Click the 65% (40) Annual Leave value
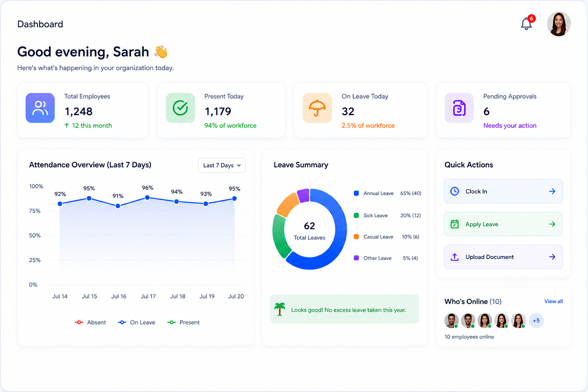This screenshot has width=588, height=392. coord(411,193)
